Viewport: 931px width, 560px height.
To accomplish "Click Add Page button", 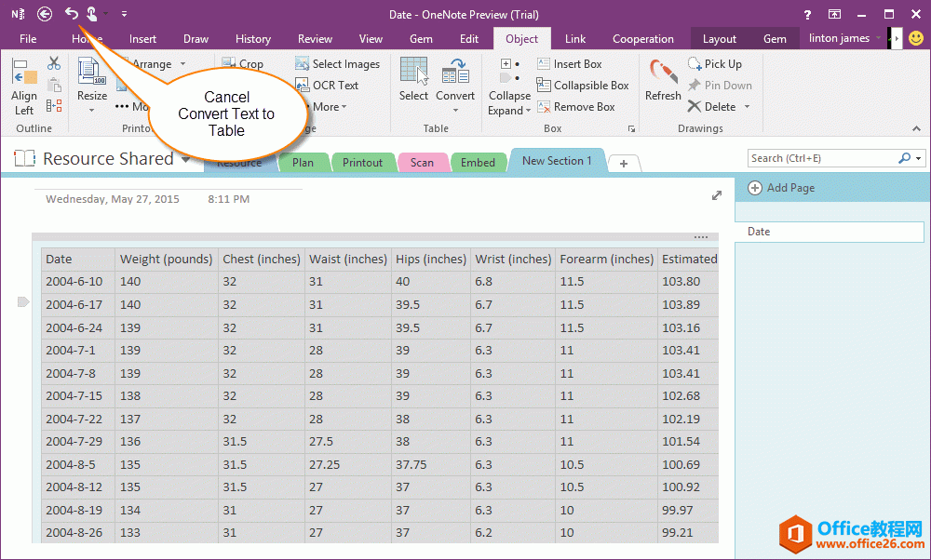I will click(781, 188).
